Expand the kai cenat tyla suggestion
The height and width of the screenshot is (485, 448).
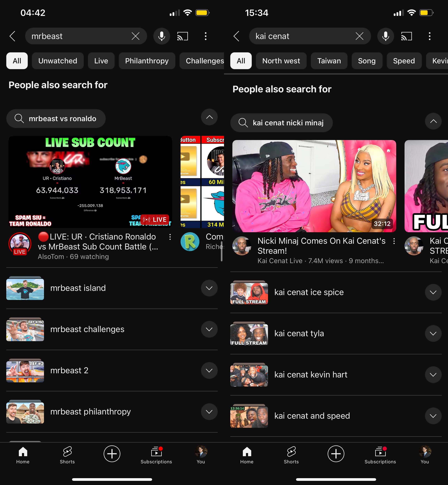433,333
